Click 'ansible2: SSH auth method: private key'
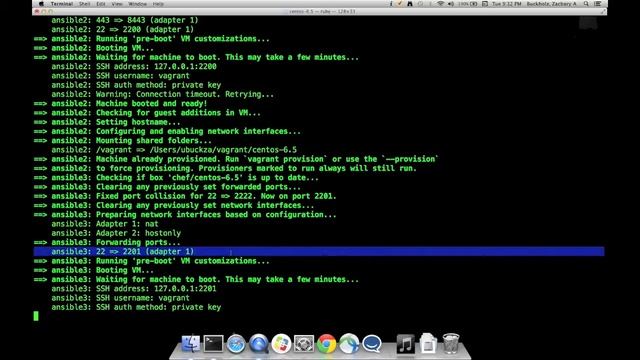This screenshot has width=640, height=360. (136, 85)
